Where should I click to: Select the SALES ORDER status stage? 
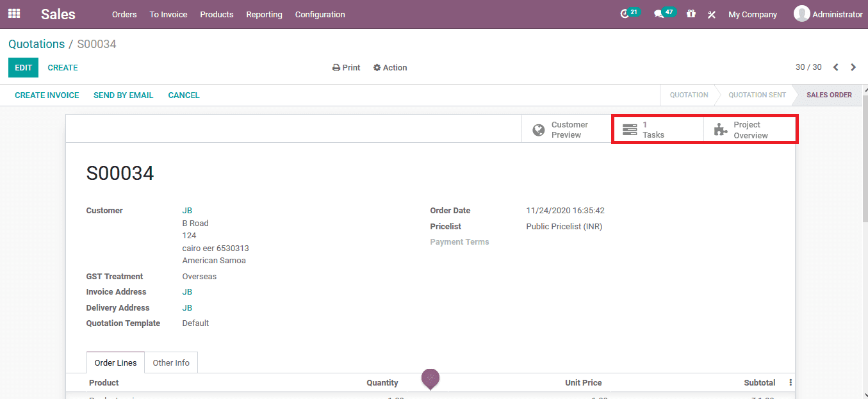tap(829, 95)
